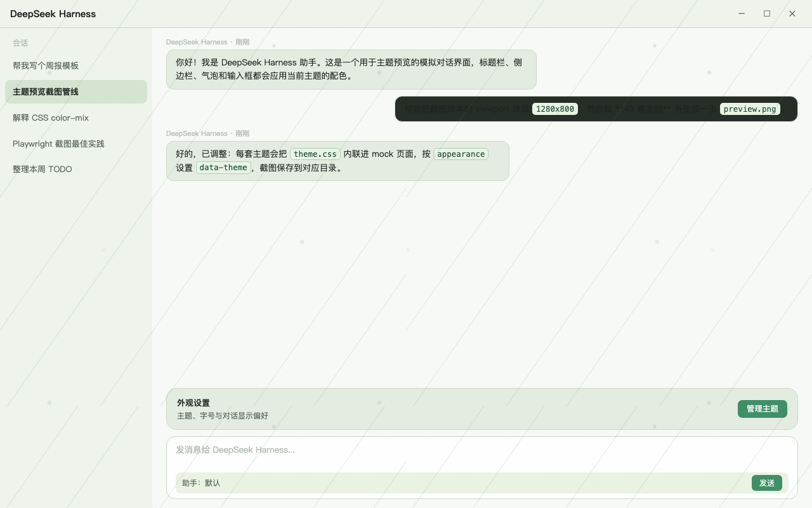This screenshot has height=508, width=812.
Task: Open the 解释 CSS color-mix conversation
Action: pos(76,117)
